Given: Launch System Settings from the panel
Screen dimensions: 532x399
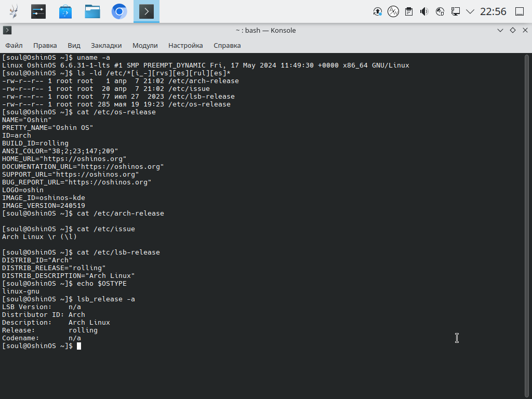Looking at the screenshot, I should [38, 11].
